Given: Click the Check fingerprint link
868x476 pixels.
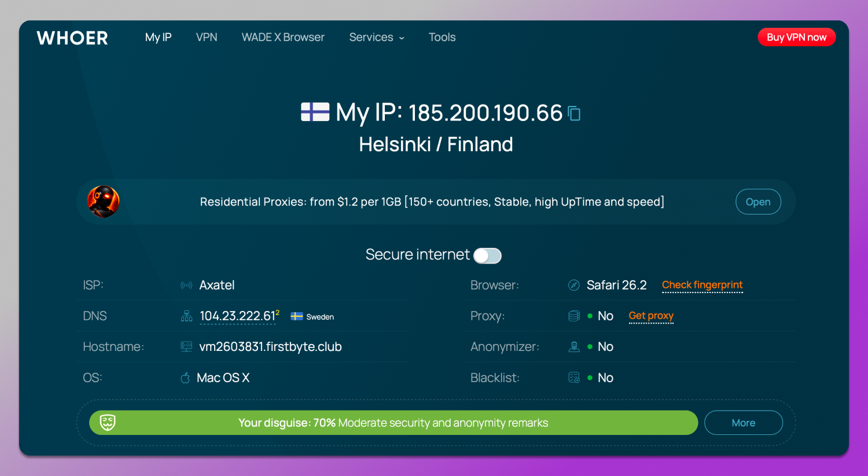Looking at the screenshot, I should tap(702, 285).
